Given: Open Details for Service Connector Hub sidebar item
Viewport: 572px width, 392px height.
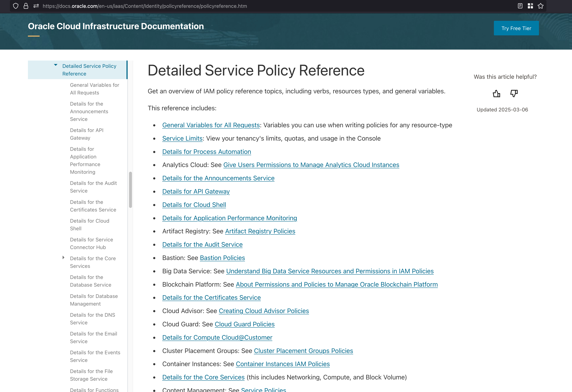Looking at the screenshot, I should pyautogui.click(x=91, y=243).
